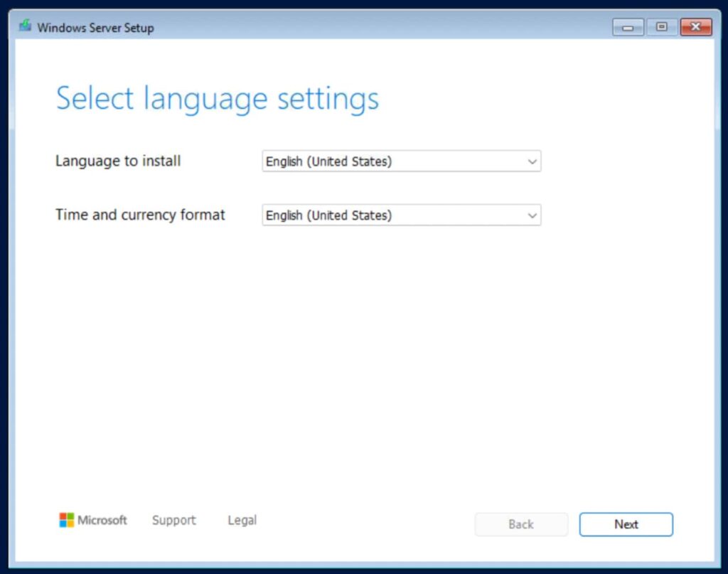The image size is (728, 574).
Task: Open the Legal link
Action: [x=242, y=520]
